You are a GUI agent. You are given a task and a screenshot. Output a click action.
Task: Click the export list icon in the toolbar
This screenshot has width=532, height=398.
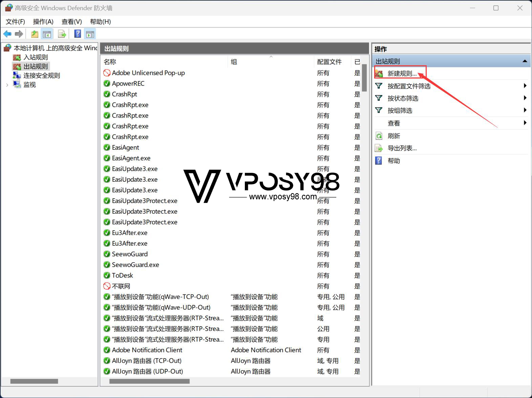(62, 34)
